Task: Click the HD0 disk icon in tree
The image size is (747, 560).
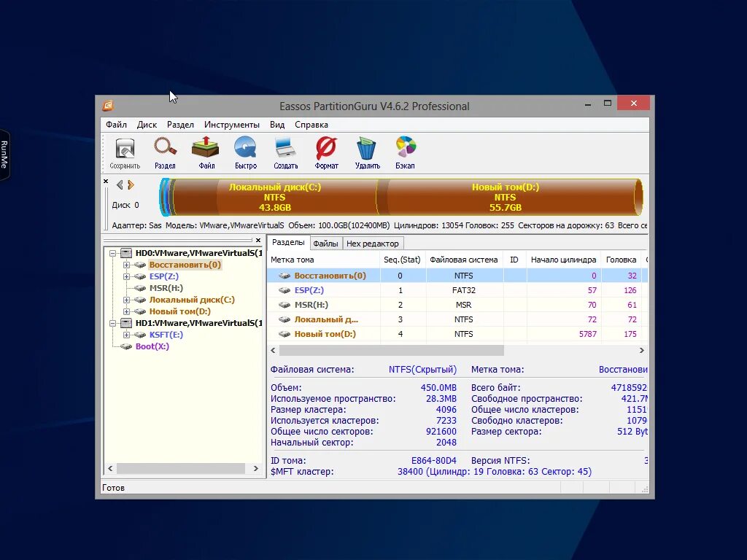Action: [125, 253]
